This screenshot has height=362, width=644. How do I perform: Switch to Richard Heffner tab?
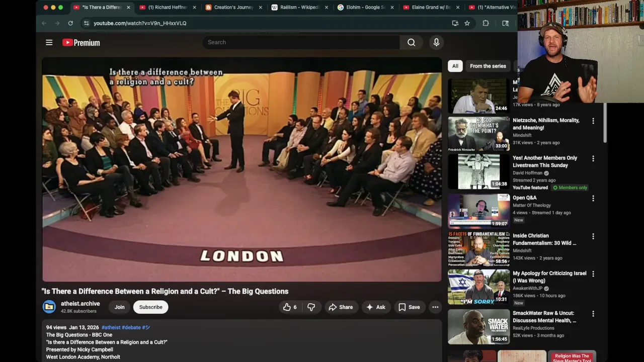[168, 8]
